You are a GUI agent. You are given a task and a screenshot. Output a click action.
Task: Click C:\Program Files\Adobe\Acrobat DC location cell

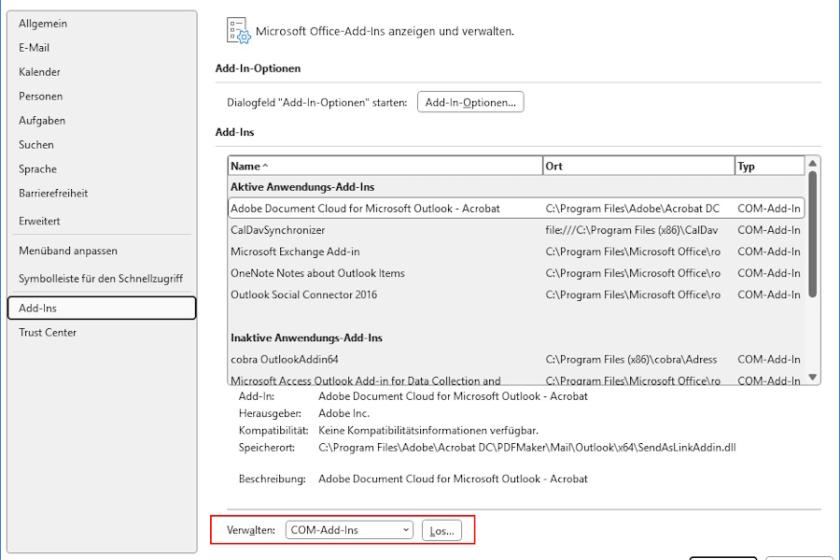(x=632, y=208)
